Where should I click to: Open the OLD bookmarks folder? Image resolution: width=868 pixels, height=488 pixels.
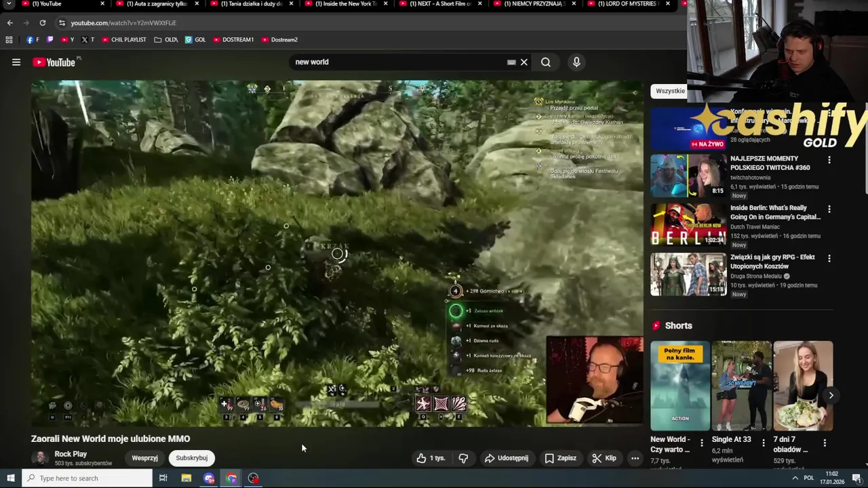[165, 40]
